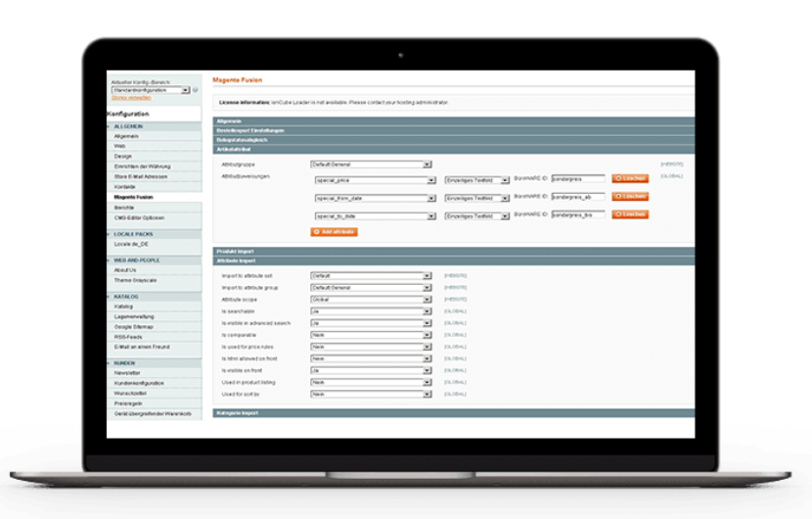Open the Katalog sidebar entry

coord(124,307)
